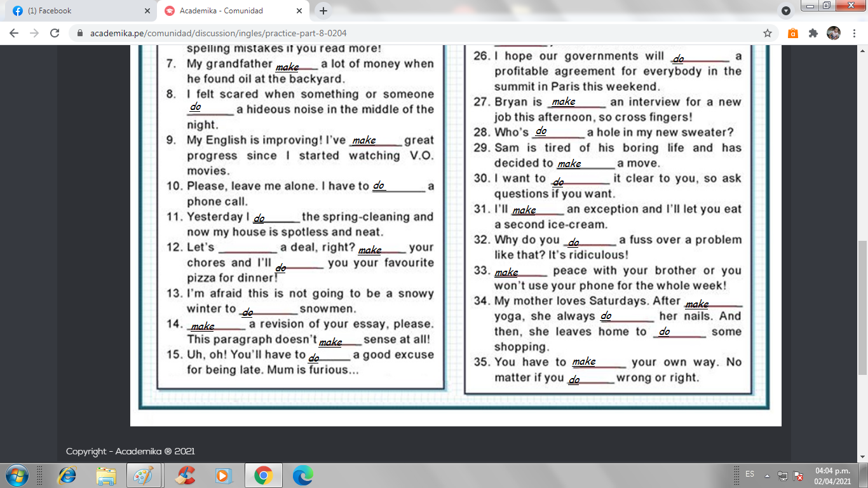View site information via the lock icon
Image resolution: width=868 pixels, height=488 pixels.
(80, 33)
